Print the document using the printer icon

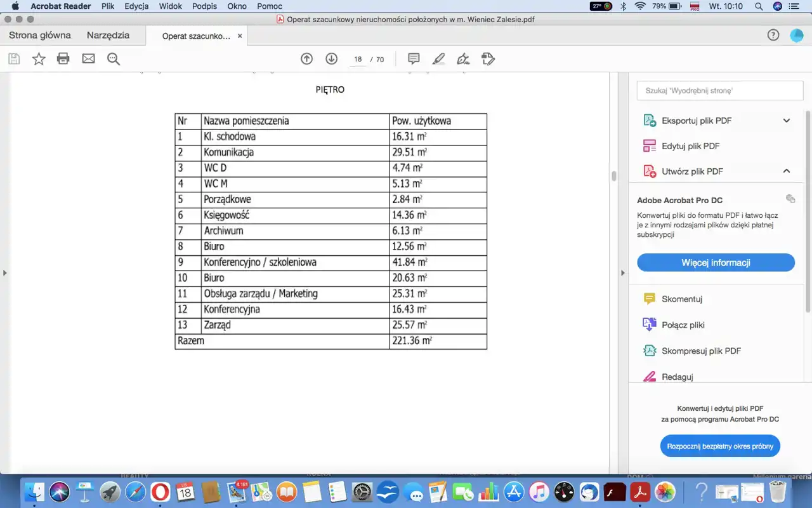[63, 59]
